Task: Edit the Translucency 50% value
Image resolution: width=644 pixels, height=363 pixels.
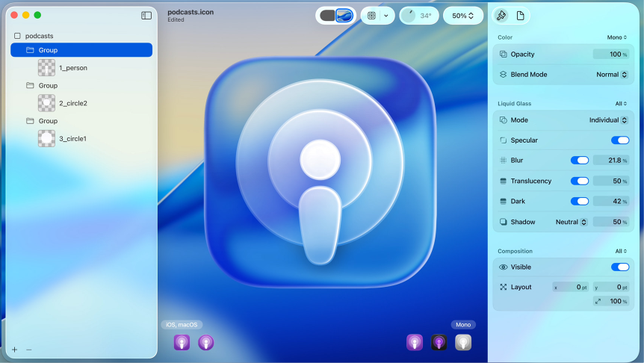Action: click(x=610, y=181)
